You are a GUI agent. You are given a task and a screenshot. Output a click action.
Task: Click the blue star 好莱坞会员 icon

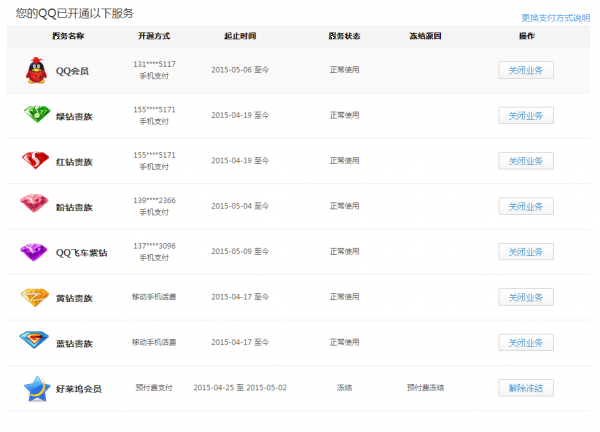click(37, 389)
